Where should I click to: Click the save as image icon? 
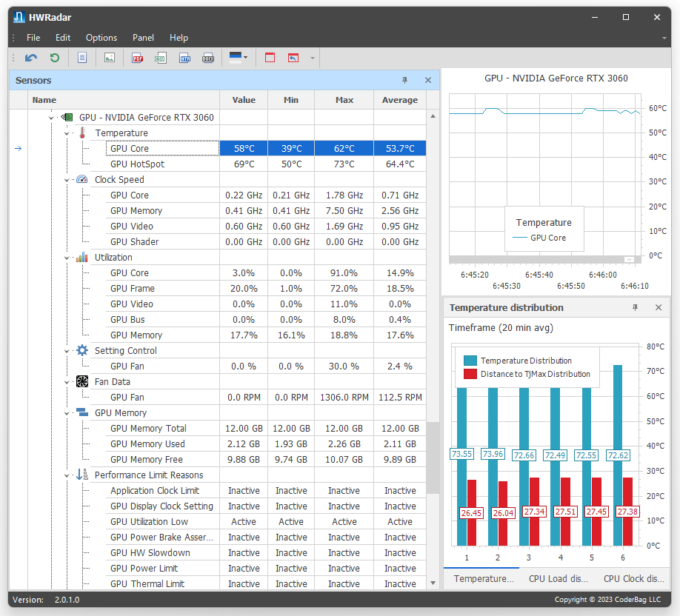[x=110, y=58]
